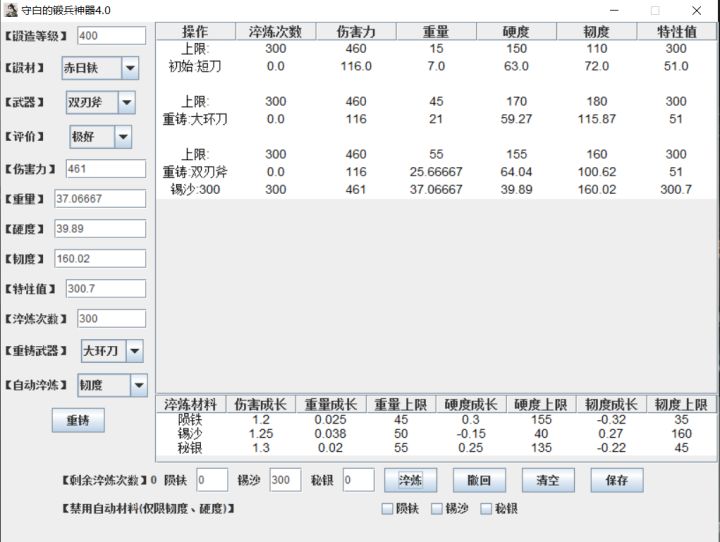Click the 清空 button

point(548,480)
